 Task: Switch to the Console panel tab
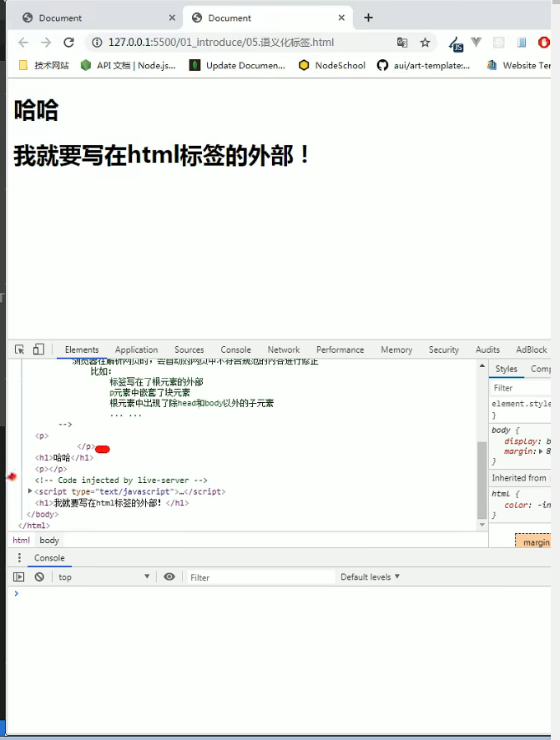tap(235, 350)
